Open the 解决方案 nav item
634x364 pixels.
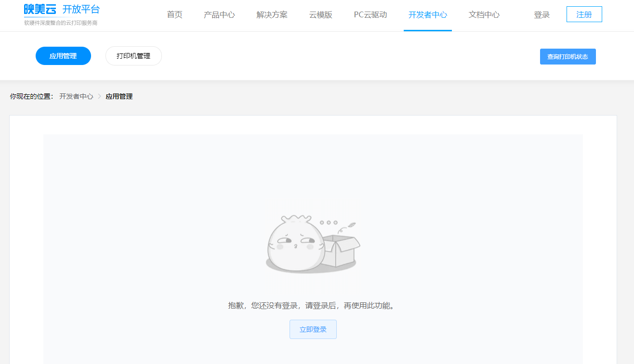coord(272,15)
